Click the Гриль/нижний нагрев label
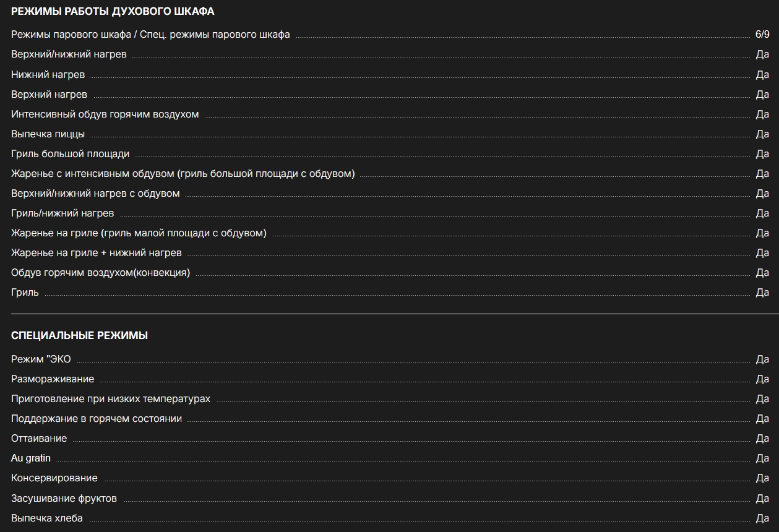The width and height of the screenshot is (779, 532). click(x=62, y=213)
